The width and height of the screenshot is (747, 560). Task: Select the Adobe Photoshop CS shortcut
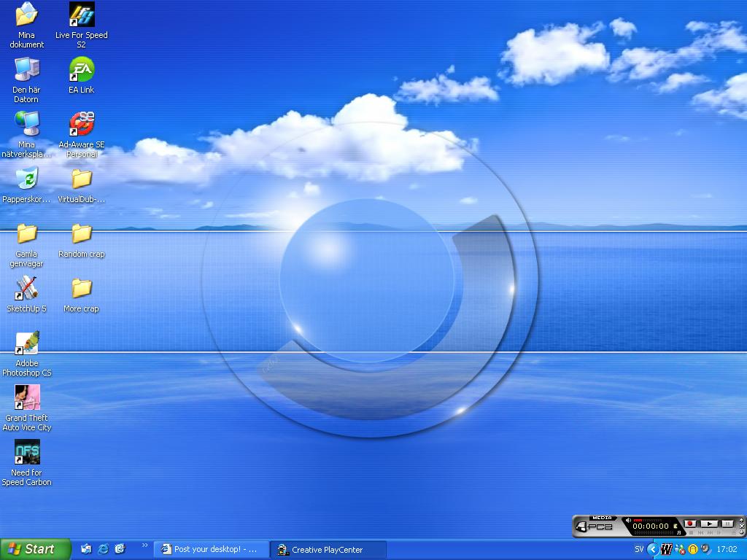(27, 354)
